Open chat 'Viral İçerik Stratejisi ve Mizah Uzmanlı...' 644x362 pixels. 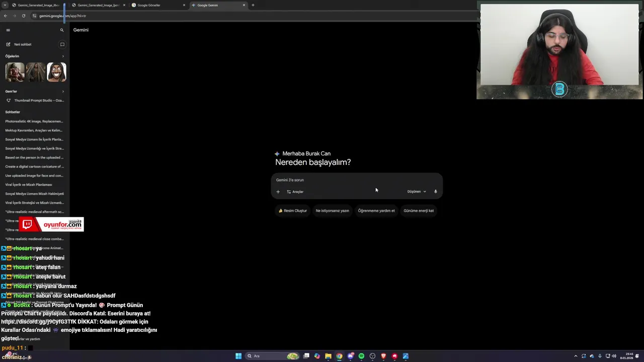[34, 203]
